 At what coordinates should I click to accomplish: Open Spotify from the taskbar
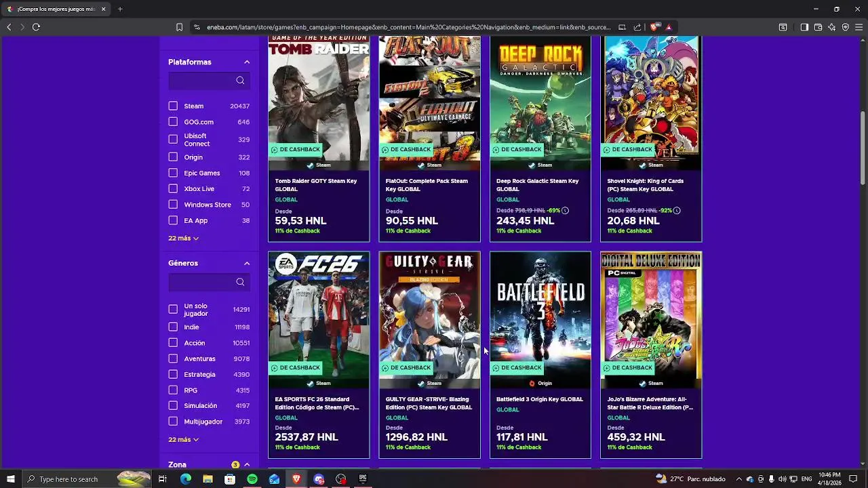click(x=252, y=479)
